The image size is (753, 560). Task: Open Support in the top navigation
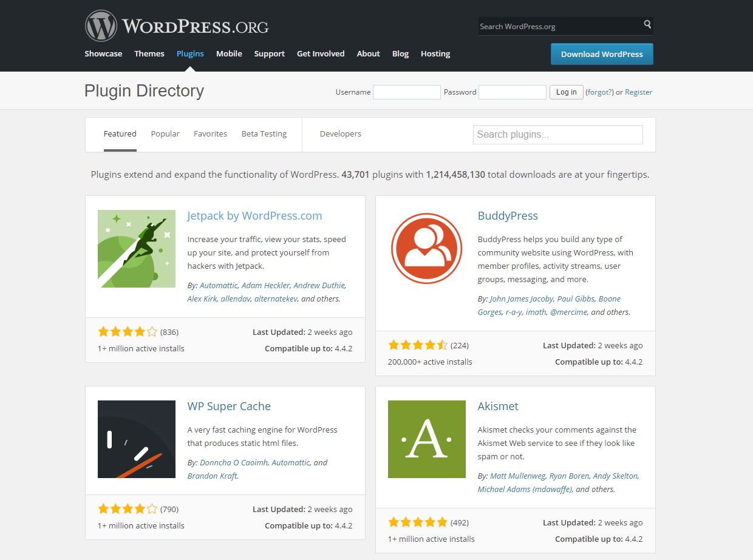pos(270,53)
